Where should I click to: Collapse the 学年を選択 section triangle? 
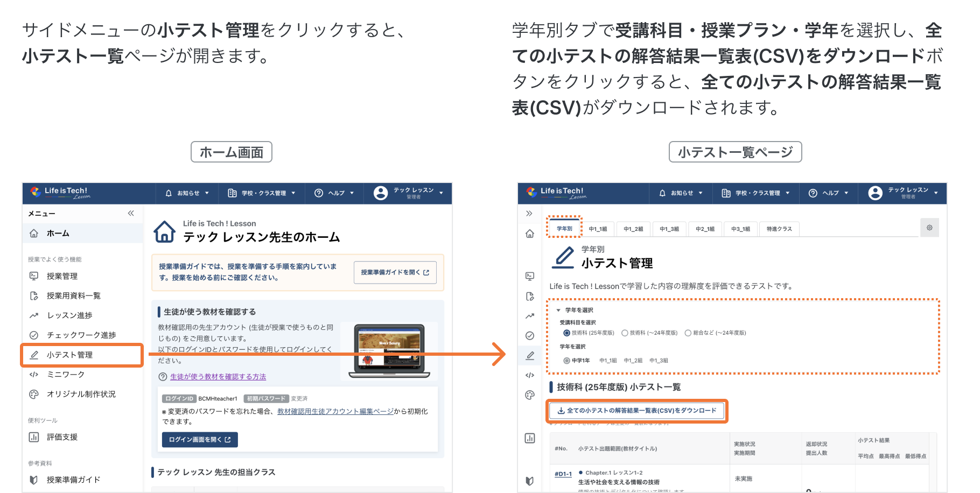(x=558, y=311)
